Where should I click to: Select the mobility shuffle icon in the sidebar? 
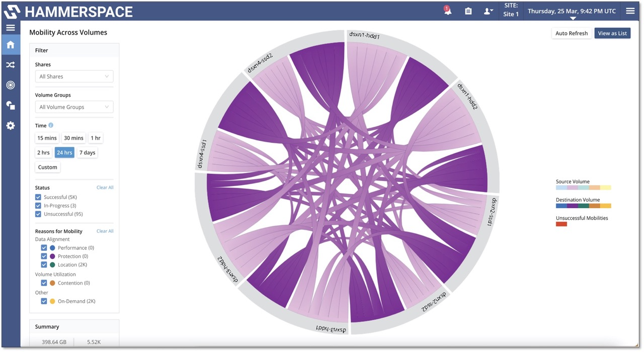coord(11,64)
